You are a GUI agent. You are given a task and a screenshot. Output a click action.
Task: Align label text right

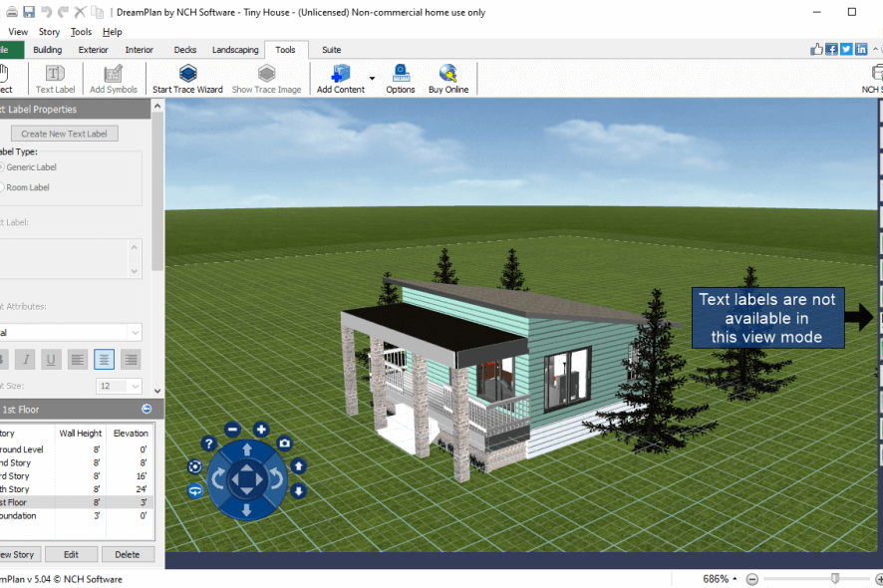point(131,360)
